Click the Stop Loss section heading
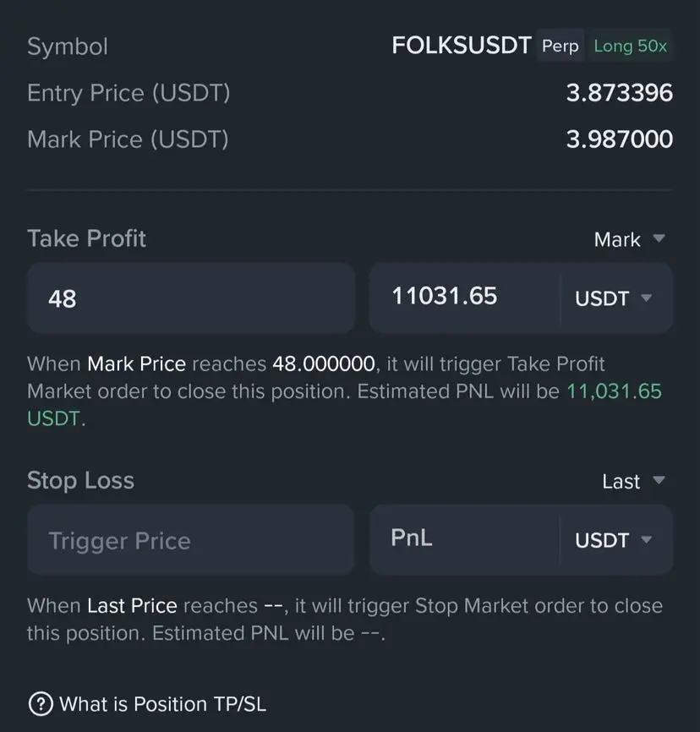The width and height of the screenshot is (700, 732). (x=81, y=480)
